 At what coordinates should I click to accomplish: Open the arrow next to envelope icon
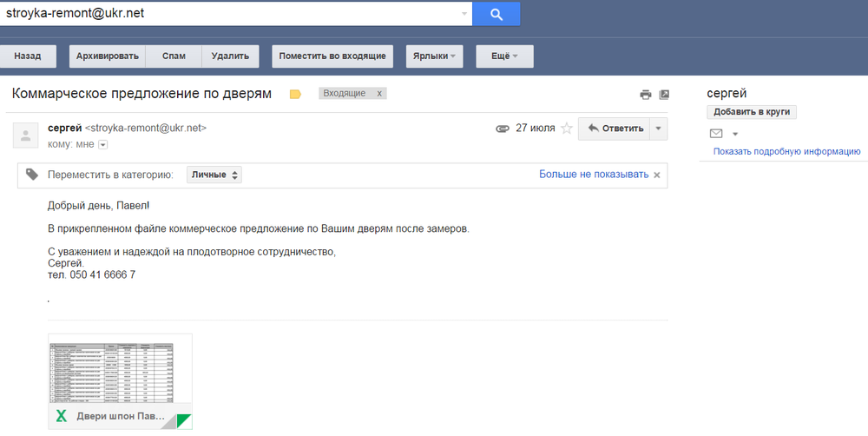point(735,134)
